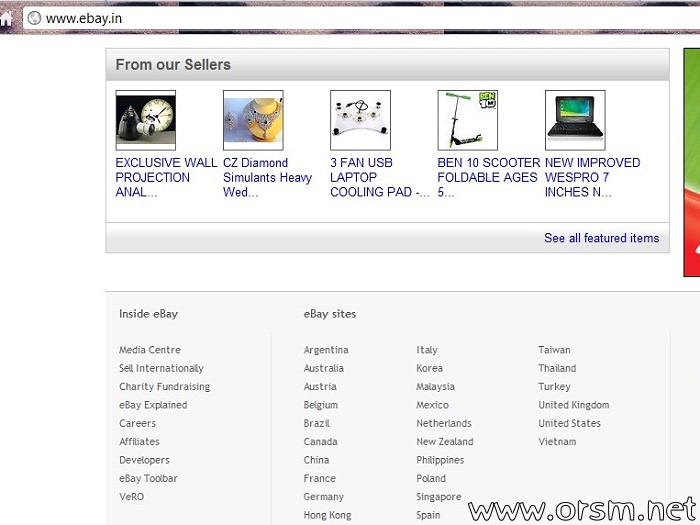The image size is (700, 525).
Task: Open eBay Toolbar link
Action: click(x=148, y=478)
